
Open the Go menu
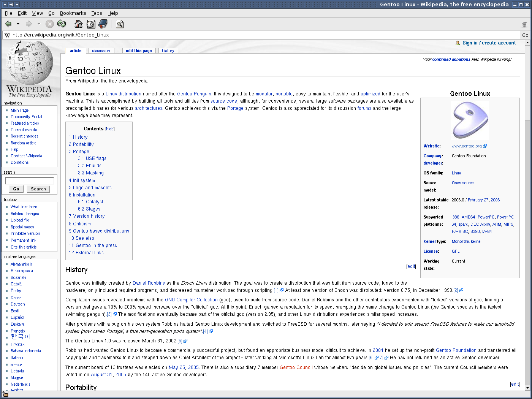51,13
